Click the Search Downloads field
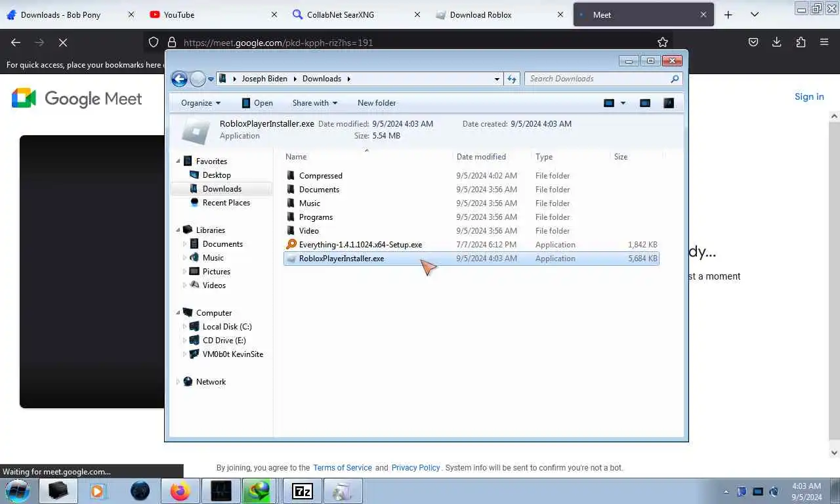Viewport: 840px width, 504px height. pos(603,79)
